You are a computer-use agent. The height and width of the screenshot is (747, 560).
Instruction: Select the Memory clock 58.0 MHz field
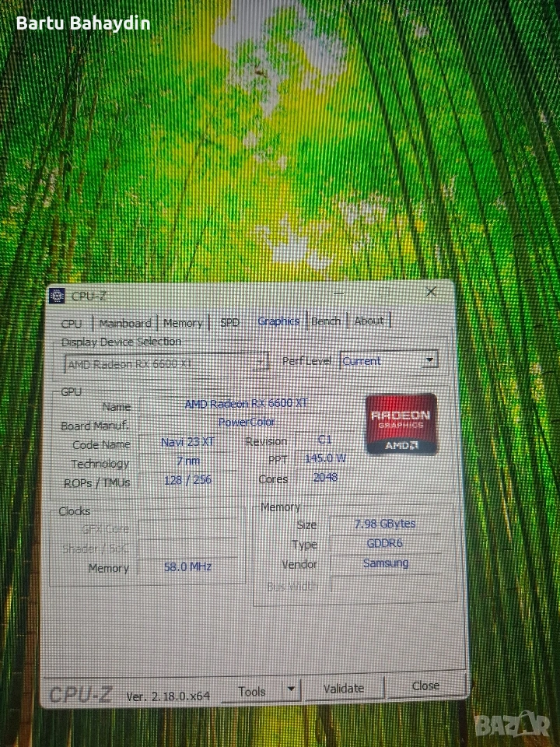pos(187,567)
